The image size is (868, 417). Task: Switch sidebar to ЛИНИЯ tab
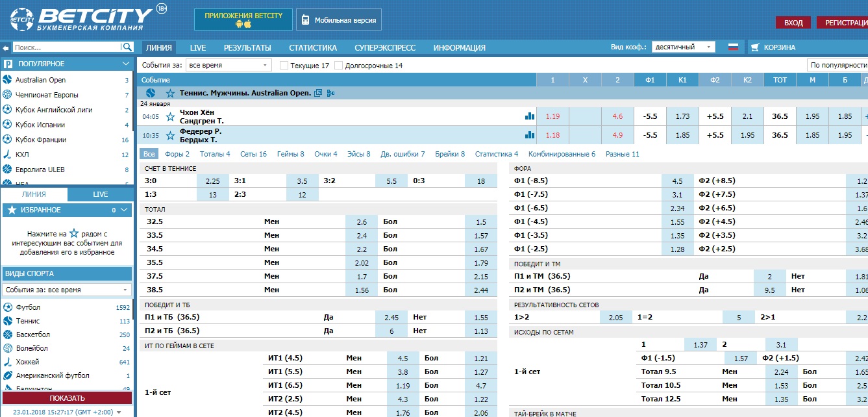pyautogui.click(x=34, y=194)
